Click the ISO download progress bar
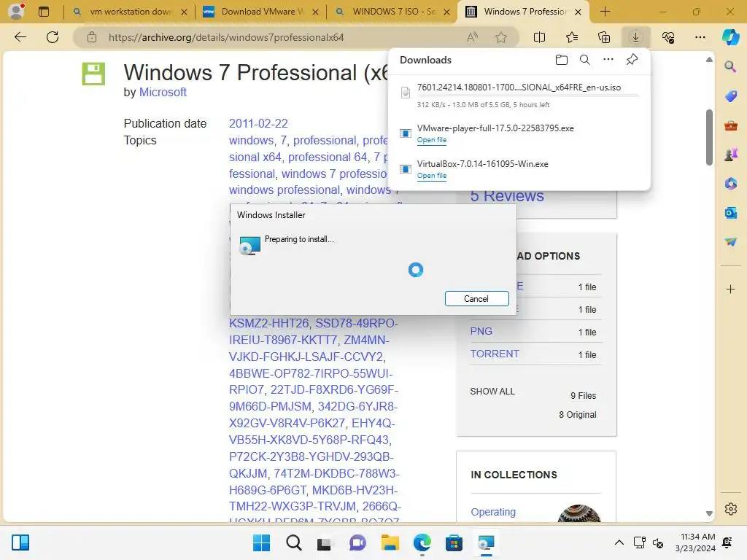This screenshot has height=560, width=747. [x=528, y=96]
